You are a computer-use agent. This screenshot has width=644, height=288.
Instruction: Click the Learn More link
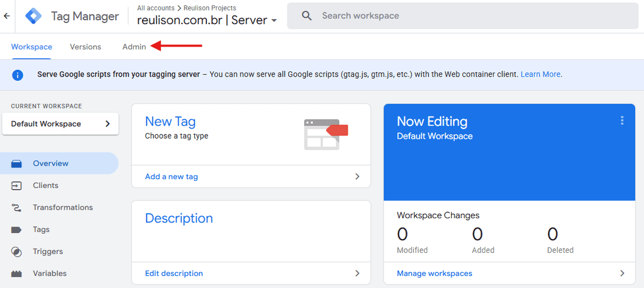click(x=540, y=74)
